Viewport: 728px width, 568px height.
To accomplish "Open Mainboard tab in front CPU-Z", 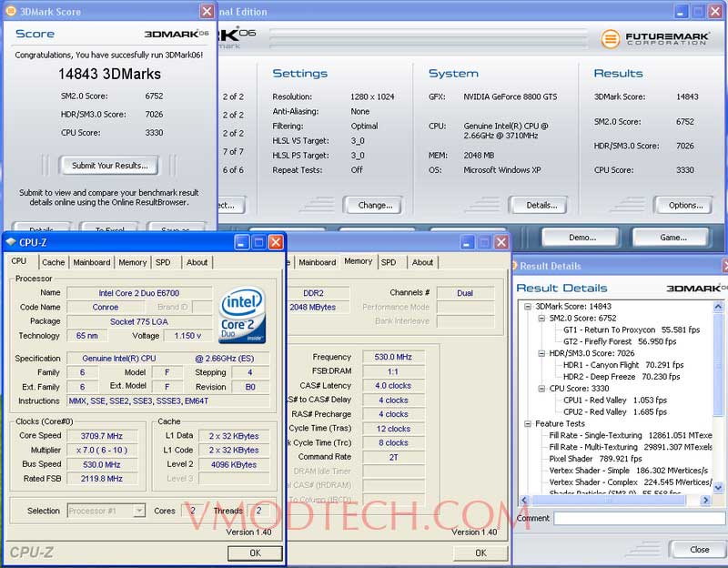I will (92, 262).
